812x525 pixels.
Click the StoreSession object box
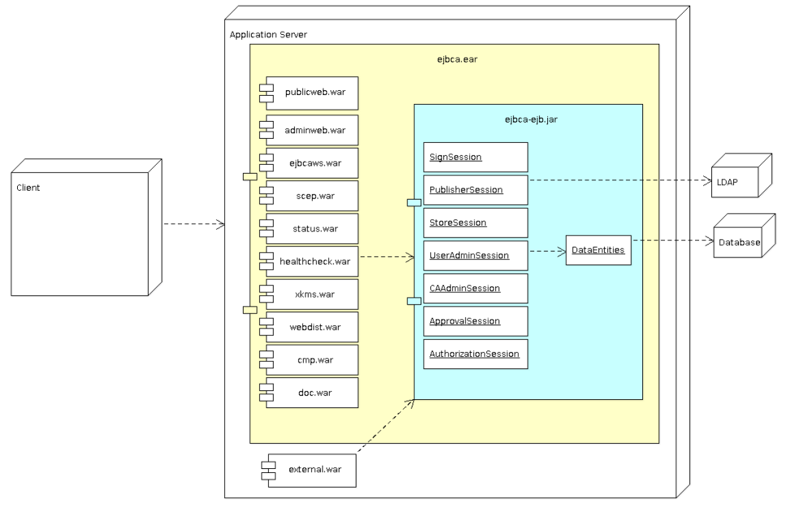(475, 222)
